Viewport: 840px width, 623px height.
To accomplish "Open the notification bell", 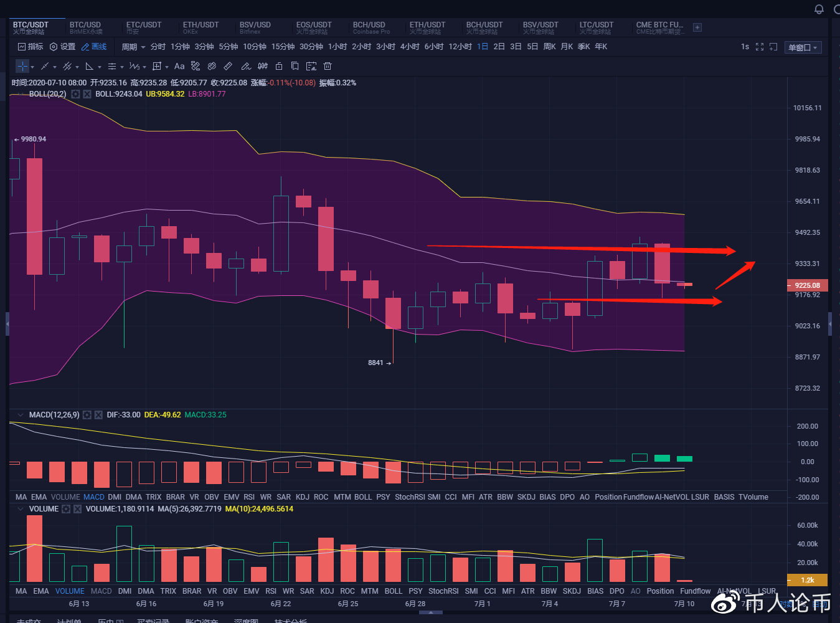I will (819, 9).
